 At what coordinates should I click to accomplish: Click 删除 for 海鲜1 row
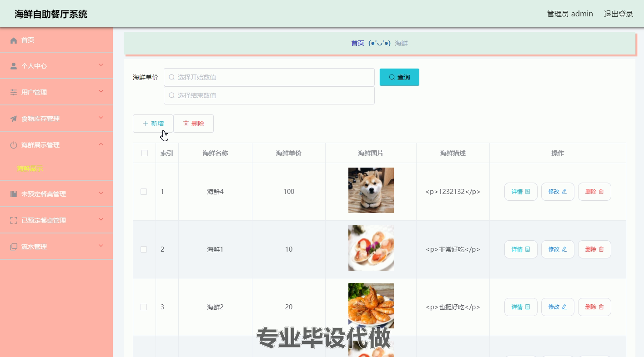(594, 249)
